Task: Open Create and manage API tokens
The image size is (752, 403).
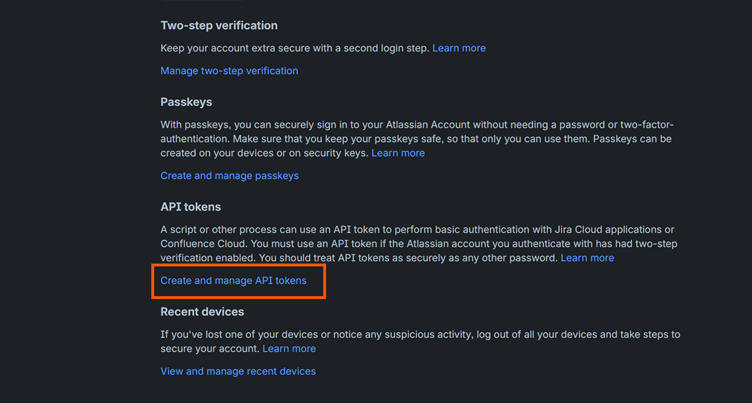Action: pos(233,282)
